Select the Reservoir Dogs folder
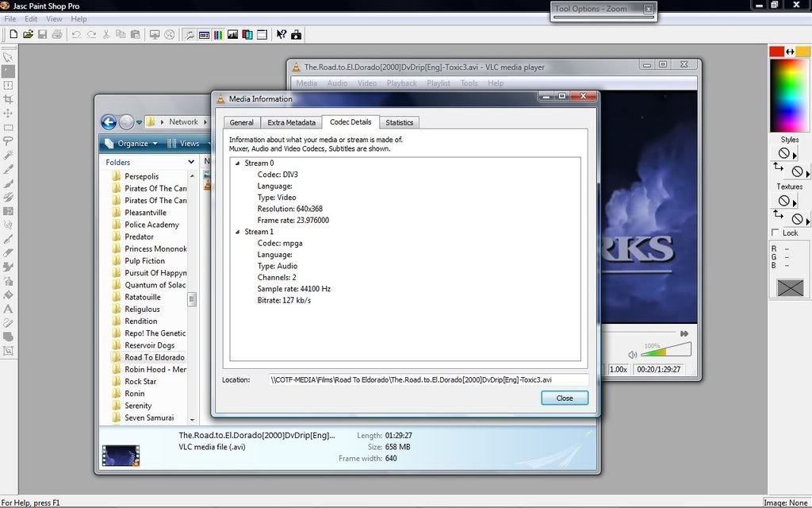The width and height of the screenshot is (812, 508). point(149,345)
